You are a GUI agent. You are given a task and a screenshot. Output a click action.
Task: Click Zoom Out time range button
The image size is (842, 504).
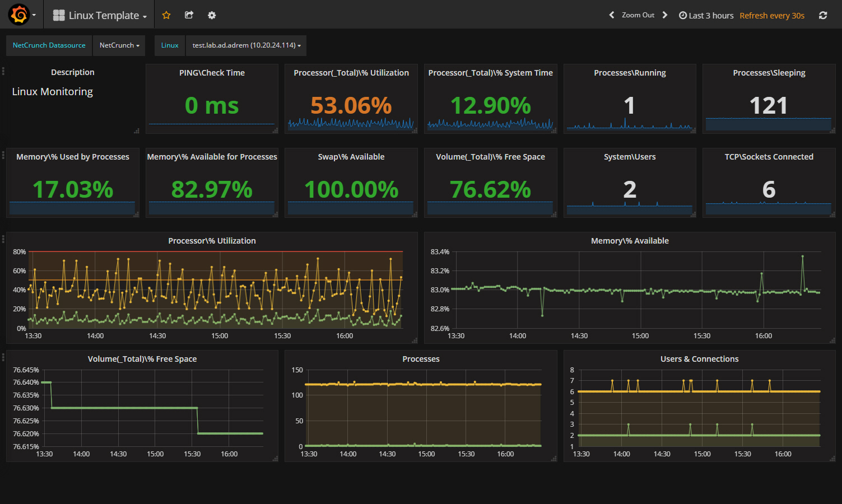coord(638,15)
